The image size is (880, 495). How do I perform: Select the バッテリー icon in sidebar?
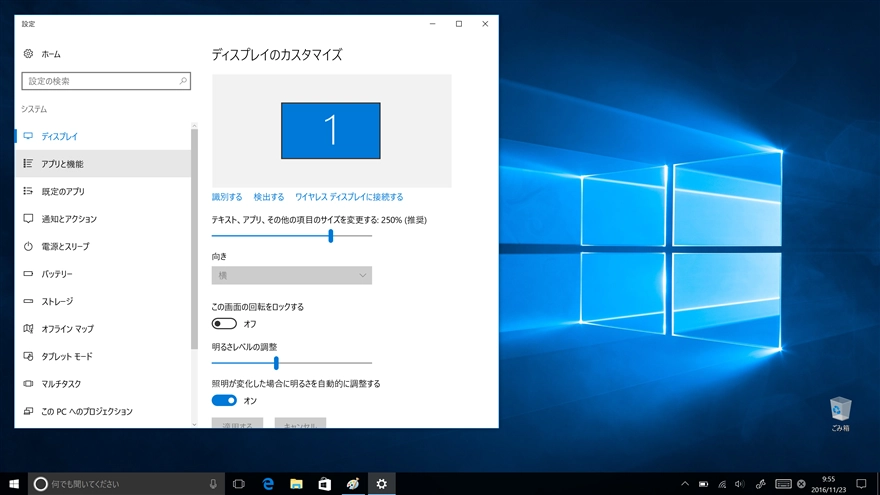pos(28,273)
